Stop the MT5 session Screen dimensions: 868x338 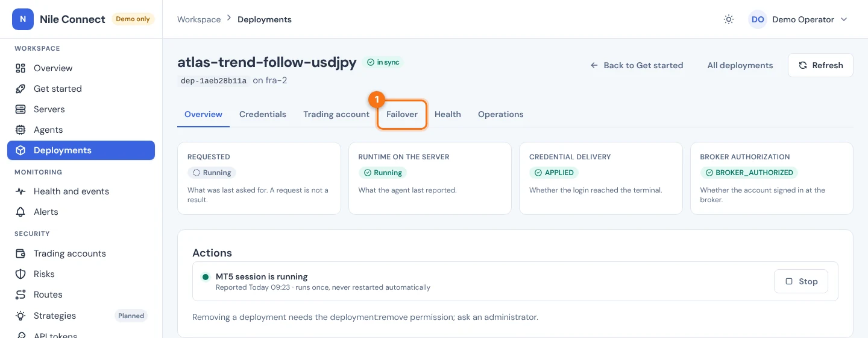click(801, 281)
